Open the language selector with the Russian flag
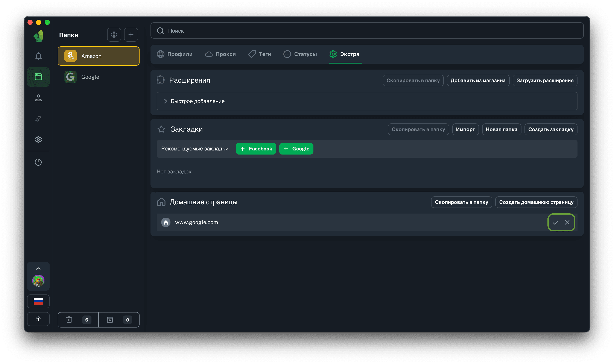Screen dimensions: 614x364 [x=38, y=301]
